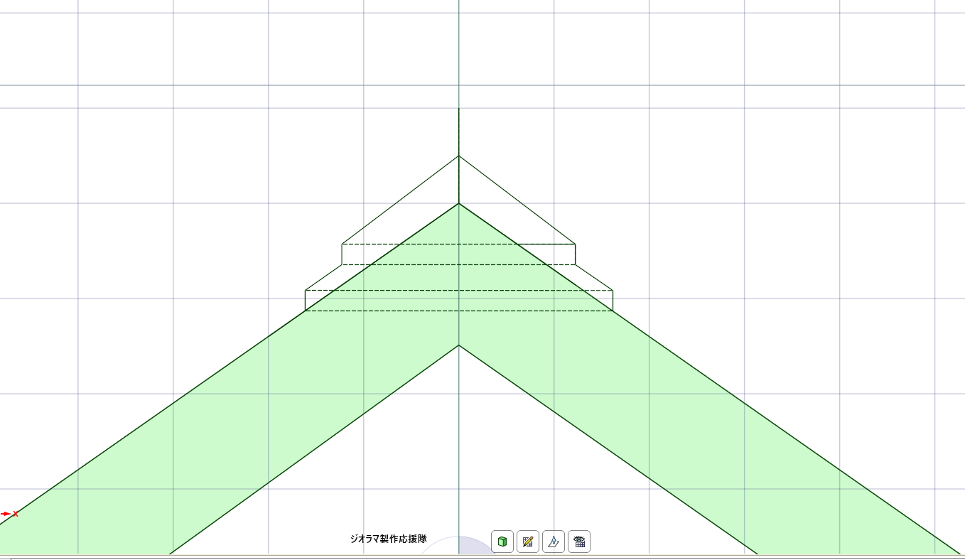The image size is (965, 560).
Task: Click the top end of the vertical center line
Action: point(458,109)
